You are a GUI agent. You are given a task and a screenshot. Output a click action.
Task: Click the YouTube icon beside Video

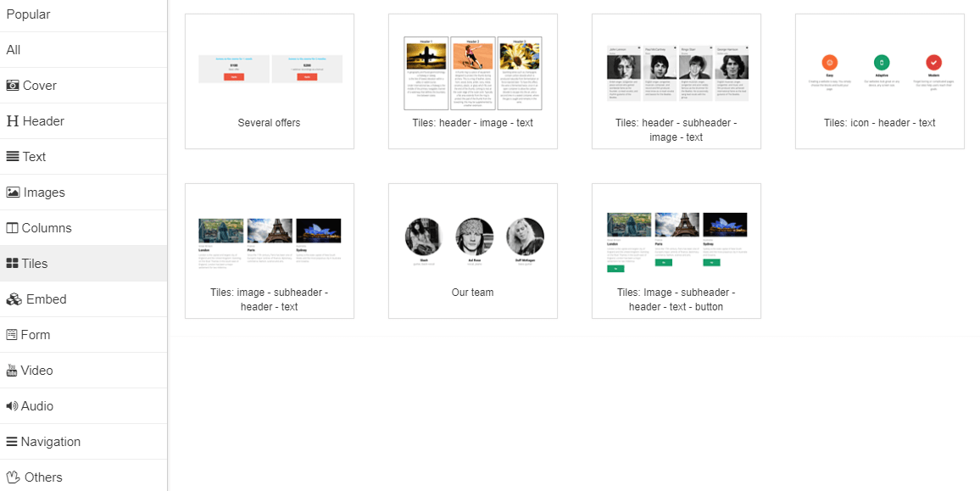(x=12, y=371)
